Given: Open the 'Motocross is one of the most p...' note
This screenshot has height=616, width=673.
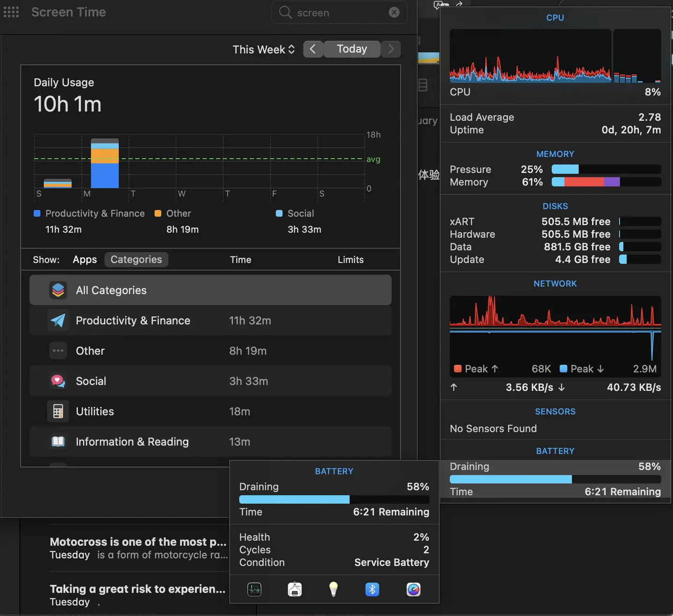Looking at the screenshot, I should click(138, 548).
